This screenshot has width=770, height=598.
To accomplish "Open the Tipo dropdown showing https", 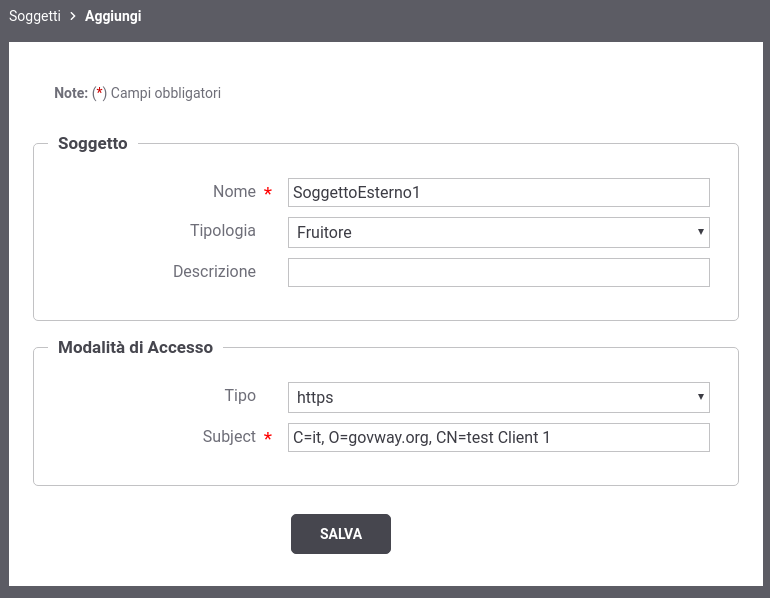I will 498,397.
